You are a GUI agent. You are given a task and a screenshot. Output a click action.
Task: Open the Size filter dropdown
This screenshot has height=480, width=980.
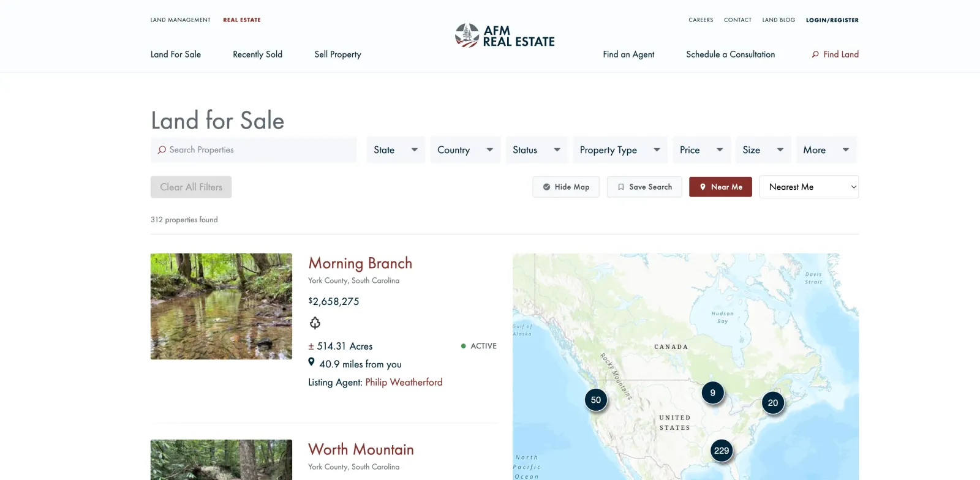[763, 150]
